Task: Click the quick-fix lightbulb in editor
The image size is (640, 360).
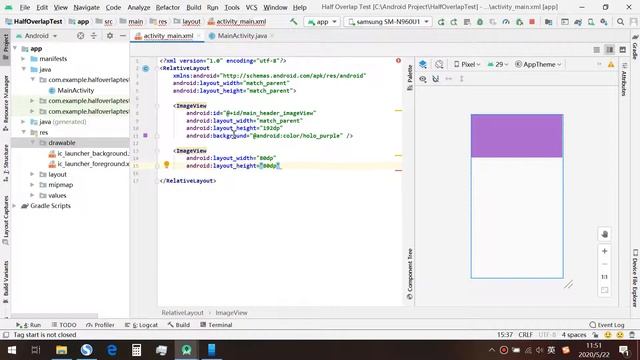Action: [x=167, y=164]
